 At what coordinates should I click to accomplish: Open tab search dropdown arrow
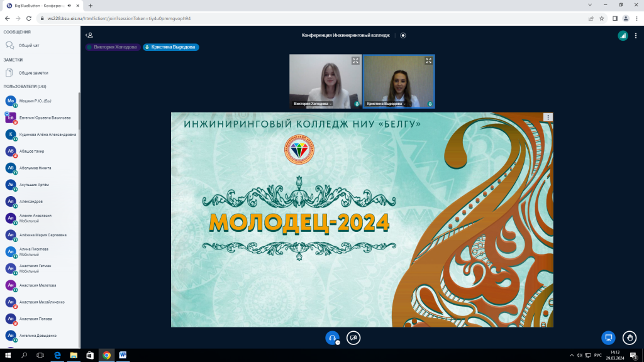coord(590,5)
